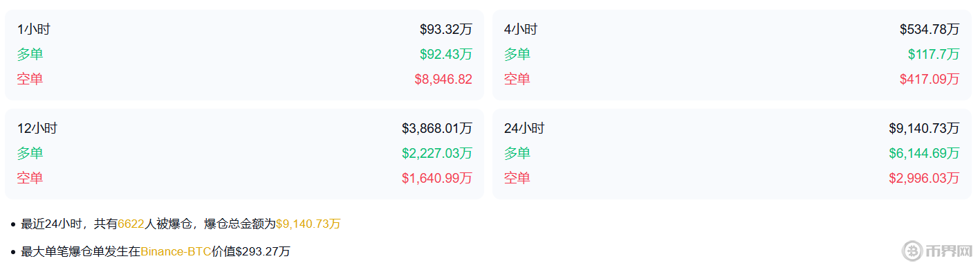Click the 4小时 total $534.78万
The width and height of the screenshot is (980, 270).
tap(930, 29)
